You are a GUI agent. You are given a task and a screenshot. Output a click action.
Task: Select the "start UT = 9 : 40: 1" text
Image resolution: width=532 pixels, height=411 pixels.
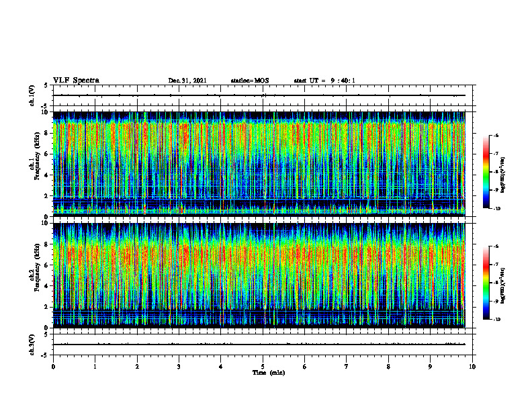pyautogui.click(x=324, y=81)
